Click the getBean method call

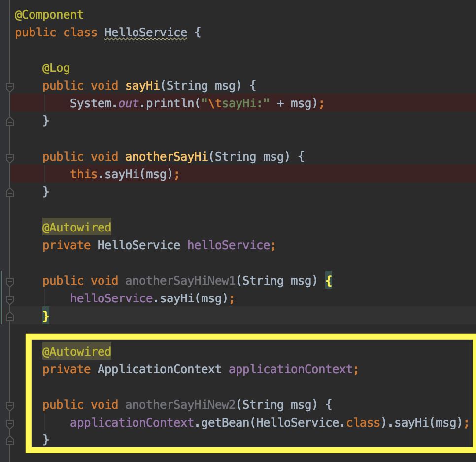225,422
